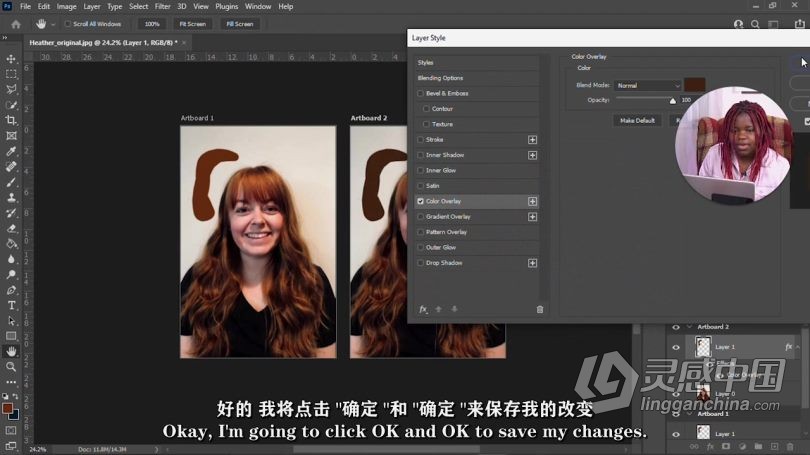
Task: Select the Move tool
Action: coord(11,59)
